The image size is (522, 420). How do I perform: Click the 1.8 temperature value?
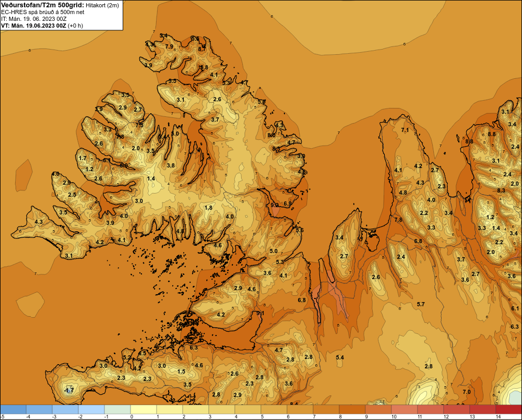click(208, 208)
